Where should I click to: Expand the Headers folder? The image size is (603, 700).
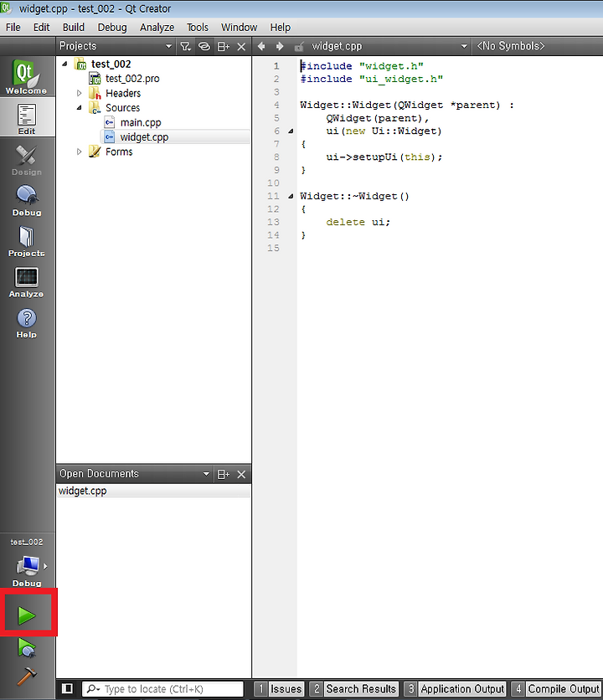(x=80, y=93)
